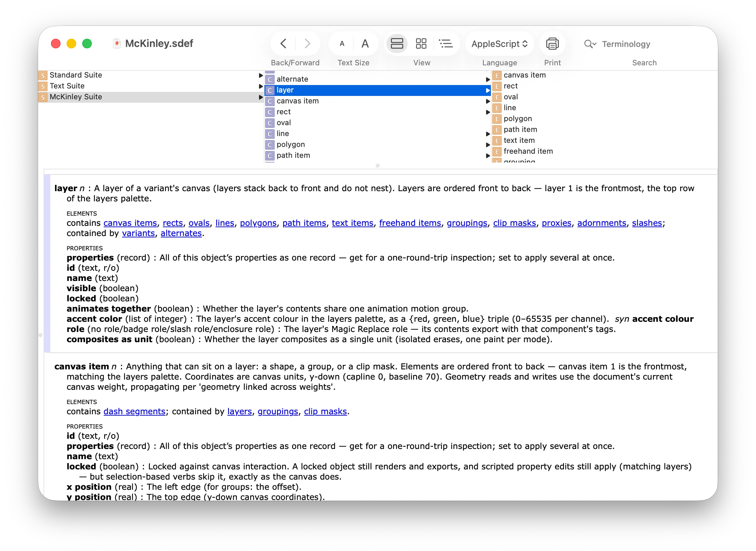Go back with the Back chevron button
756x551 pixels.
(x=283, y=44)
